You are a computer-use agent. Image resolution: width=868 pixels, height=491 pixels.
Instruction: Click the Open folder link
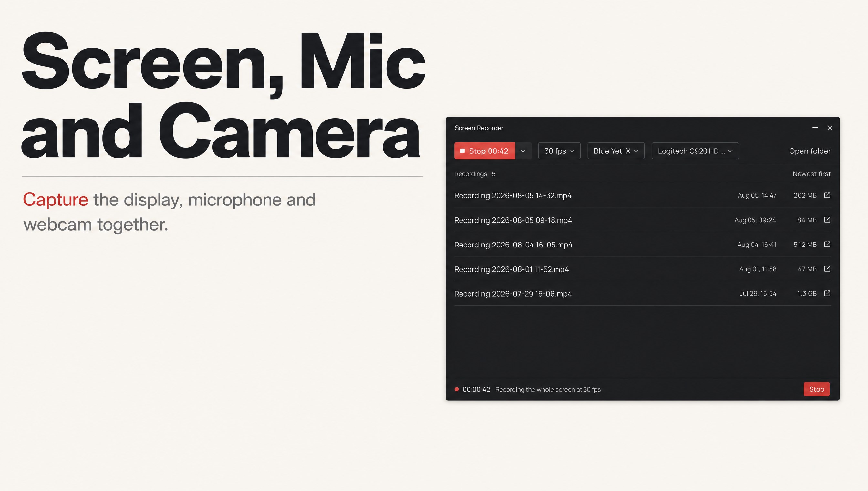[810, 151]
